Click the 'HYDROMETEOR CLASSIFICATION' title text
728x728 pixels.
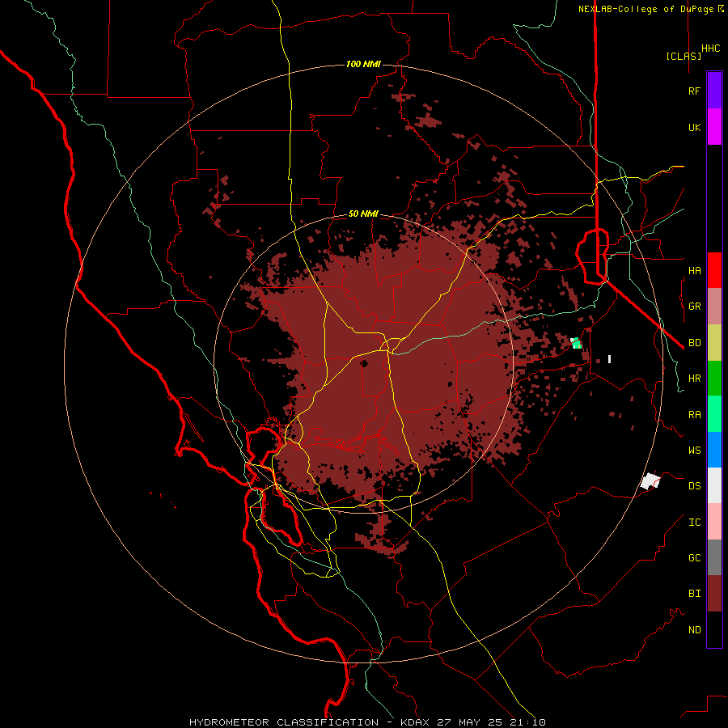point(284,722)
